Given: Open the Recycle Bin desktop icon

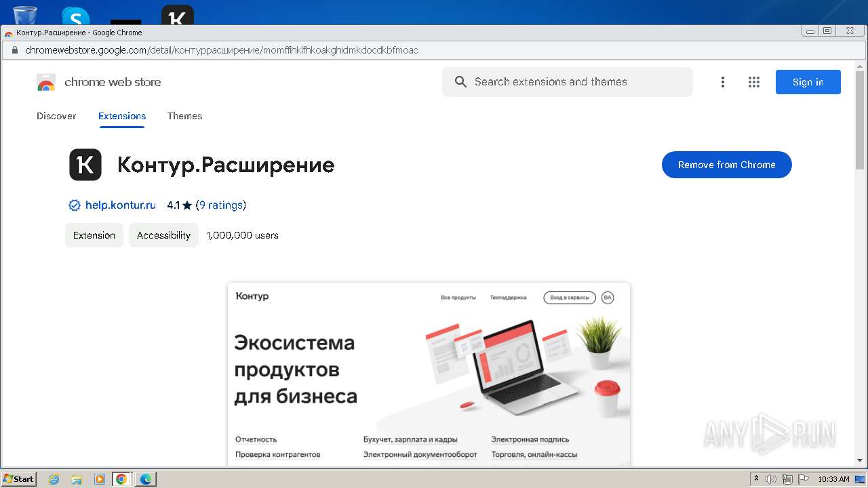Looking at the screenshot, I should pyautogui.click(x=25, y=15).
